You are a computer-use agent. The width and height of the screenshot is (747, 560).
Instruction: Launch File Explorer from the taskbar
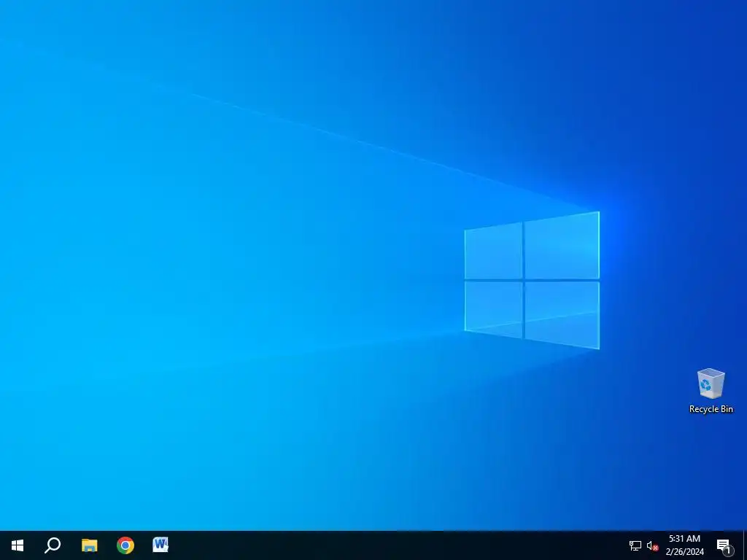click(x=89, y=545)
